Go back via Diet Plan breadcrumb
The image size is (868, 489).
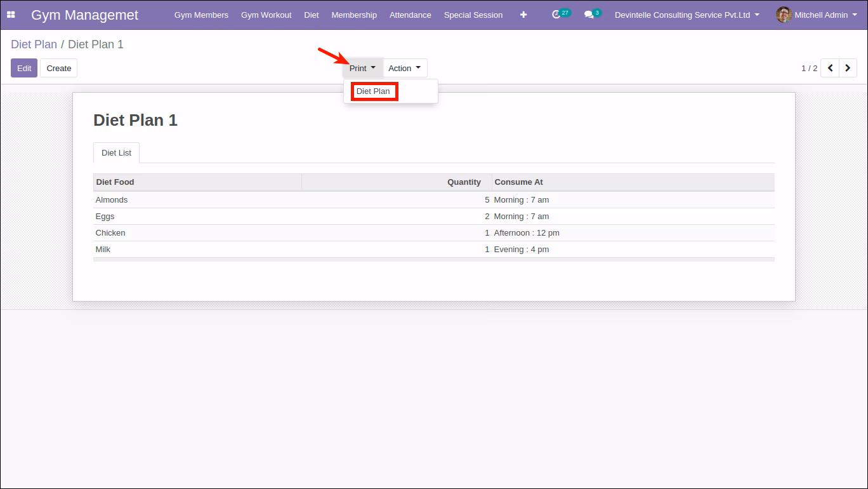34,44
